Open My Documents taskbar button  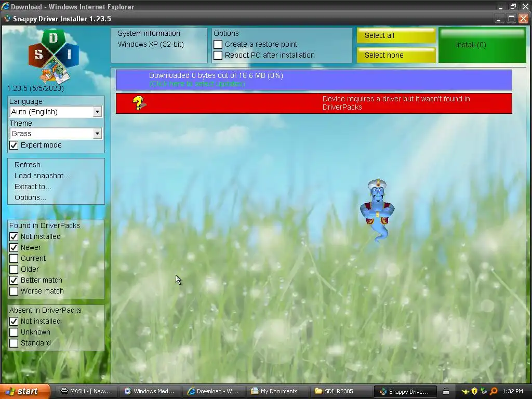(x=277, y=392)
